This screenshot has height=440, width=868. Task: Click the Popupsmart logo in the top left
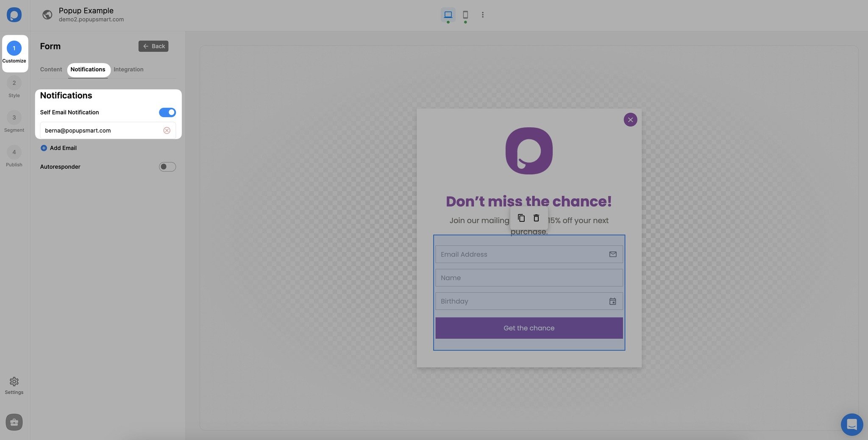coord(14,14)
